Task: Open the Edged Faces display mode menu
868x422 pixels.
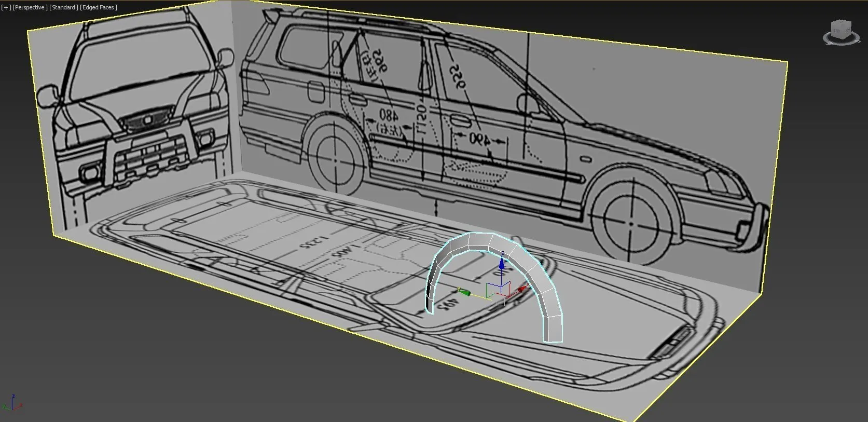Action: (99, 7)
